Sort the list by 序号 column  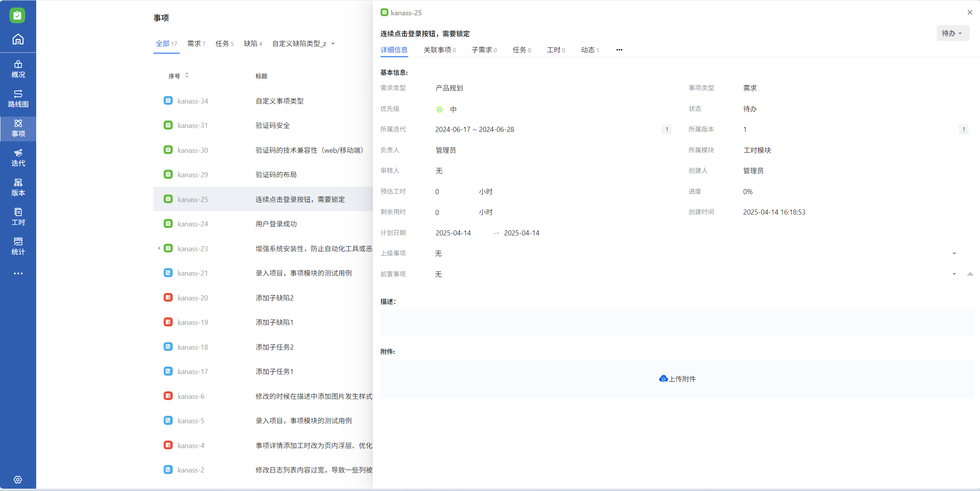(186, 75)
